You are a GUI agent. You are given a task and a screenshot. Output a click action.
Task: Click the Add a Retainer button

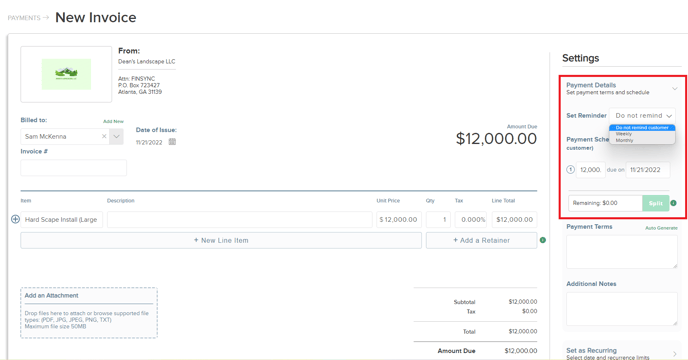(x=481, y=241)
